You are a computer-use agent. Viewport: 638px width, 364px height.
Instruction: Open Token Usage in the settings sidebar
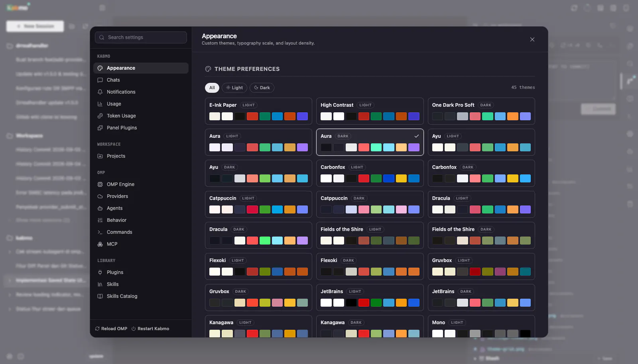pos(141,116)
